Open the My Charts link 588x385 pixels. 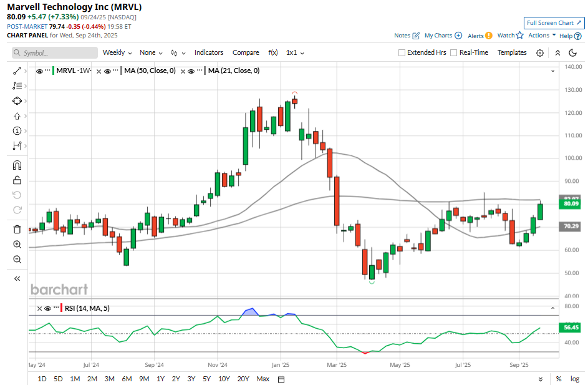443,36
